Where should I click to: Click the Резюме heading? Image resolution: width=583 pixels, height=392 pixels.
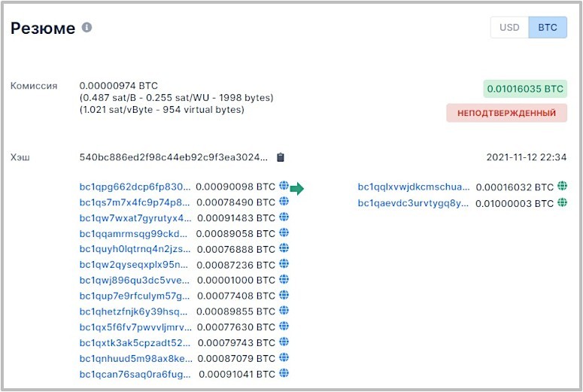tap(43, 29)
